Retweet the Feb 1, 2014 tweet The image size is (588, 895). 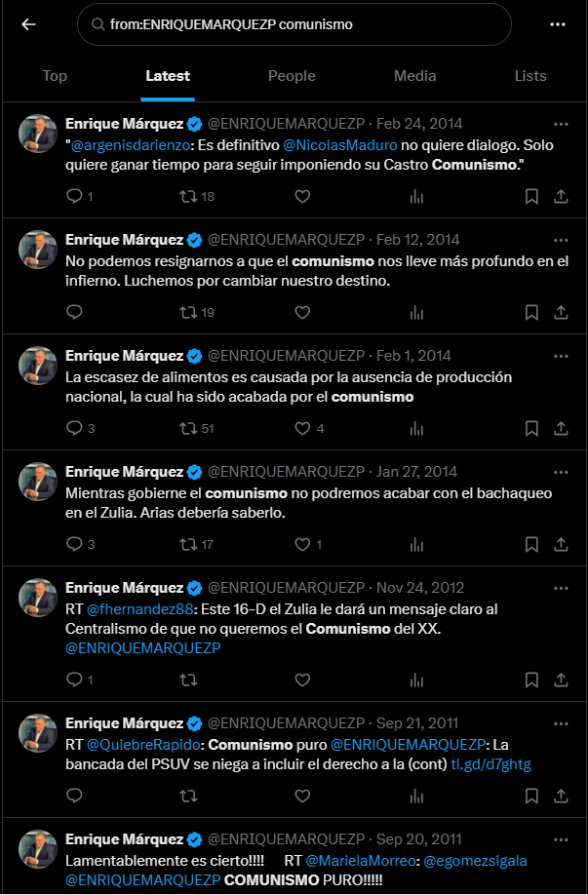[188, 429]
